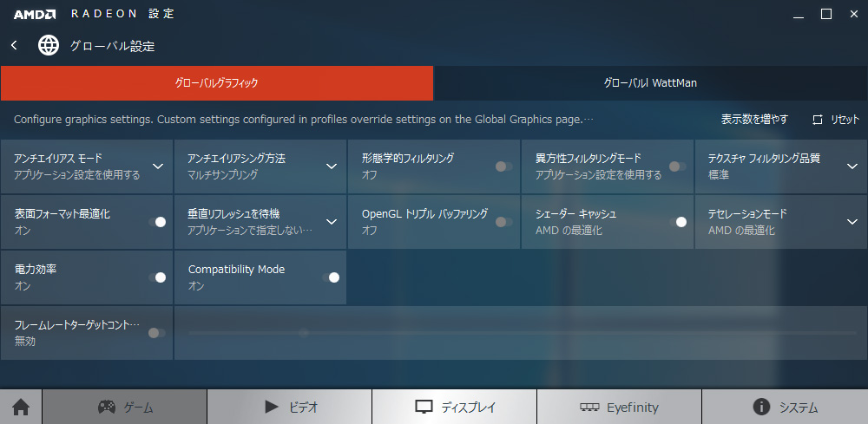This screenshot has width=868, height=424.
Task: Turn off 表面フォーマット最適化 switch
Action: pos(157,222)
